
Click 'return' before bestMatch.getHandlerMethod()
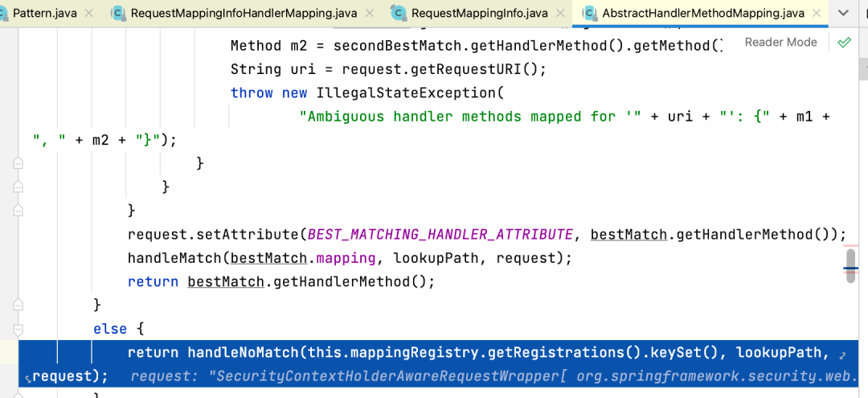click(x=153, y=281)
